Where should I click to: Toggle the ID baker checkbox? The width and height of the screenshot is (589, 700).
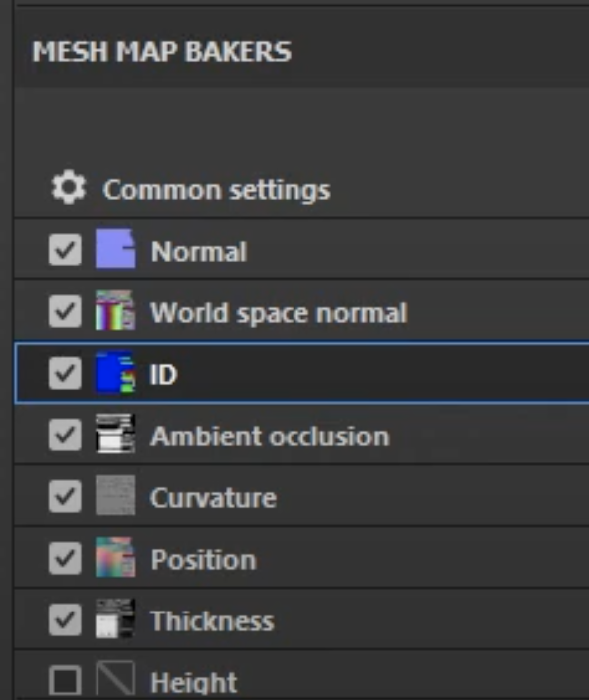(65, 373)
